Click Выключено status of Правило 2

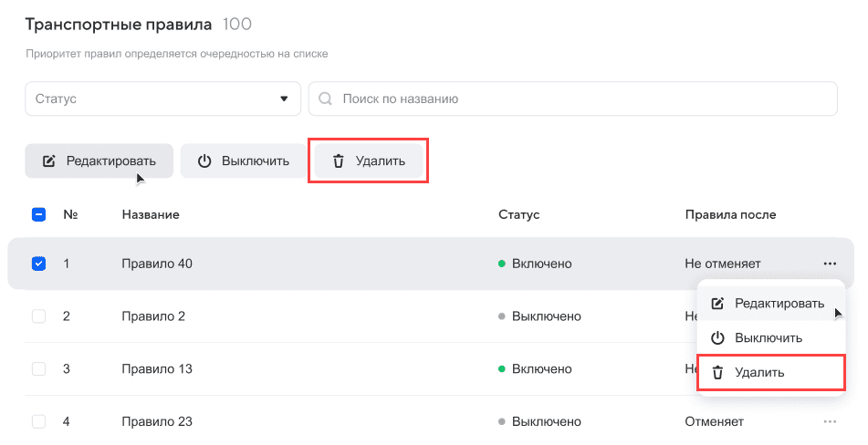coord(539,316)
